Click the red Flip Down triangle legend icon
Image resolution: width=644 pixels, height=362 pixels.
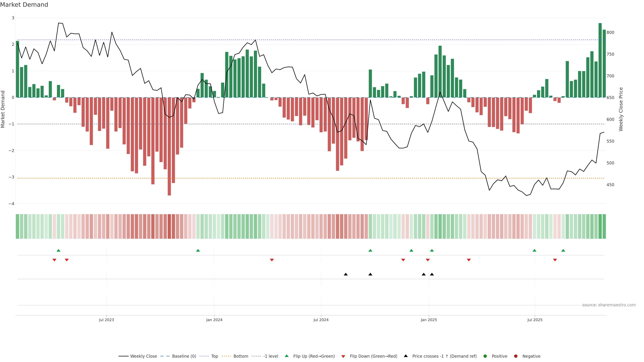click(343, 356)
